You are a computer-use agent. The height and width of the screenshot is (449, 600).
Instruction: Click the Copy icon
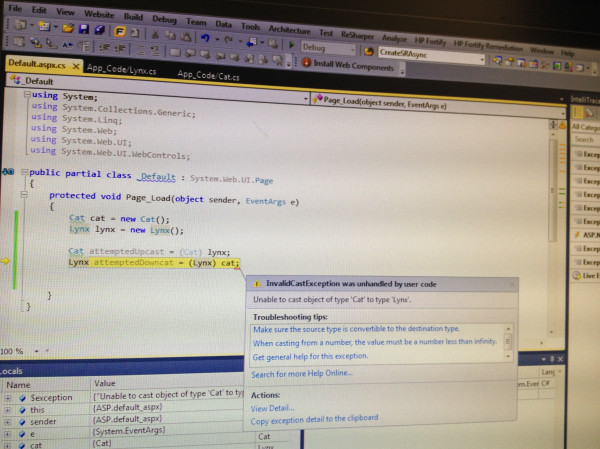(x=170, y=36)
